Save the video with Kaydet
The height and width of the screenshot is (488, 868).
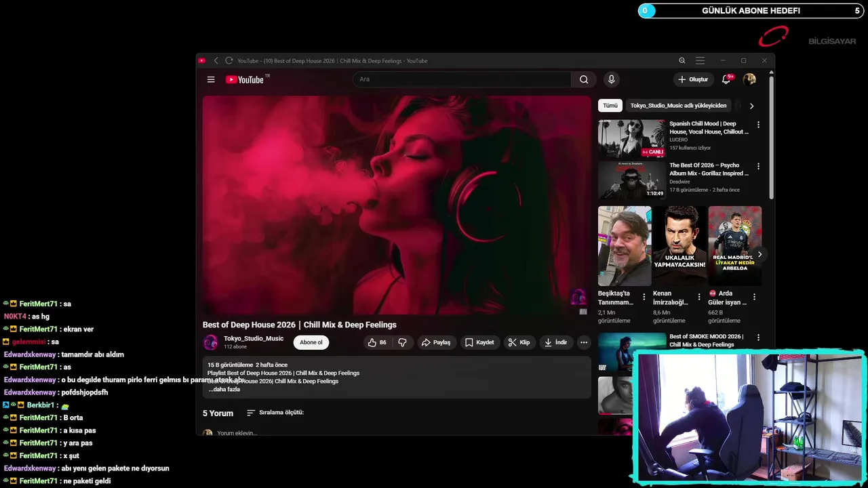pyautogui.click(x=479, y=342)
